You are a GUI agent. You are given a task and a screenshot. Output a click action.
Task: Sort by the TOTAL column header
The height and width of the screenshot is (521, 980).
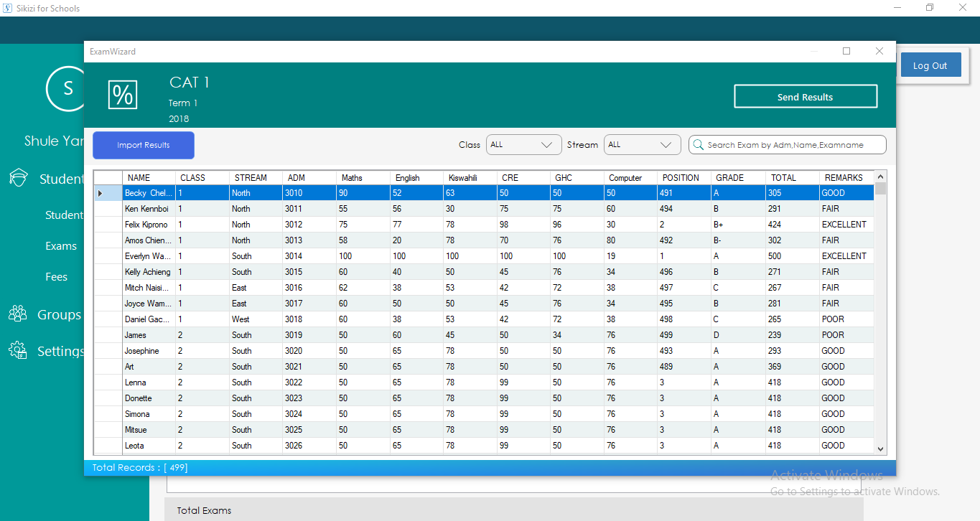tap(792, 177)
